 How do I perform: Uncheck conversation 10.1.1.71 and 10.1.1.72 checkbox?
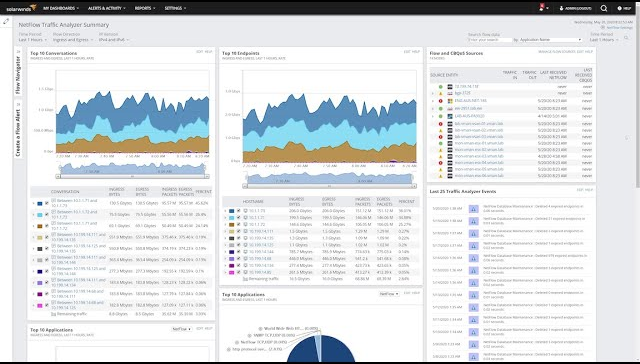tap(47, 226)
